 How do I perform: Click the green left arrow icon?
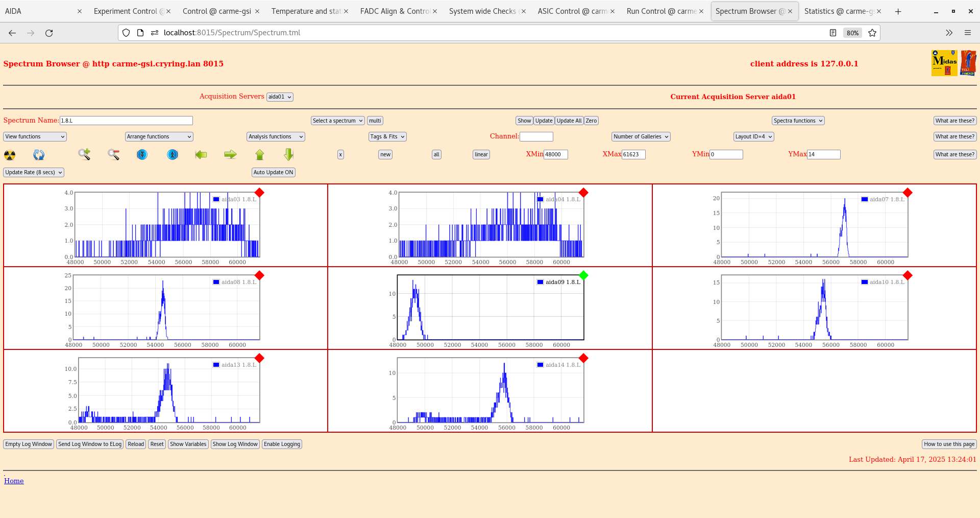201,154
